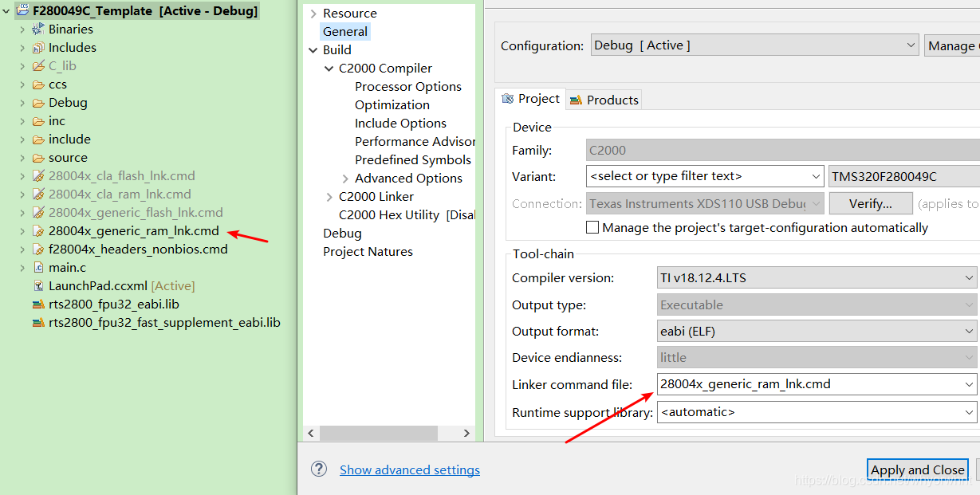Viewport: 980px width, 495px height.
Task: Open the Linker command file dropdown
Action: [969, 383]
